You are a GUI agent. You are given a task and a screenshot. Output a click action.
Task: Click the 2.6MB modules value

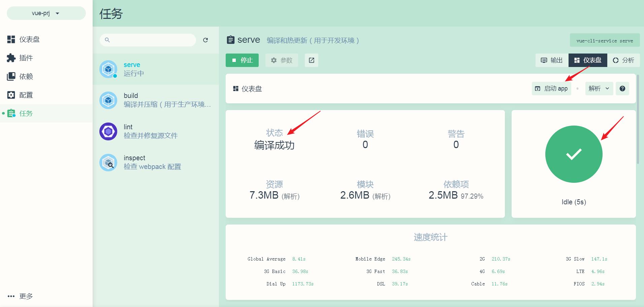tap(355, 195)
